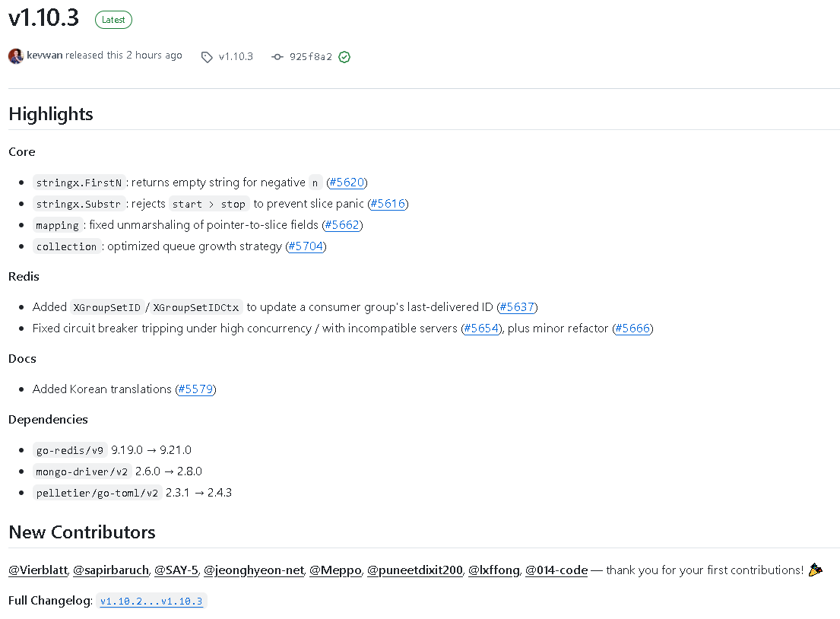The height and width of the screenshot is (619, 840).
Task: Visit @Vierblatt contributor profile
Action: click(x=38, y=570)
